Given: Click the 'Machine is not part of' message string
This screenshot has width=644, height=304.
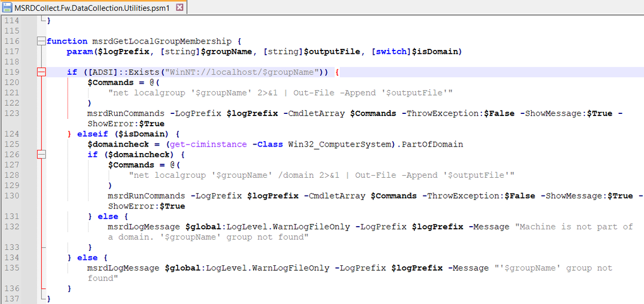Looking at the screenshot, I should (x=574, y=227).
